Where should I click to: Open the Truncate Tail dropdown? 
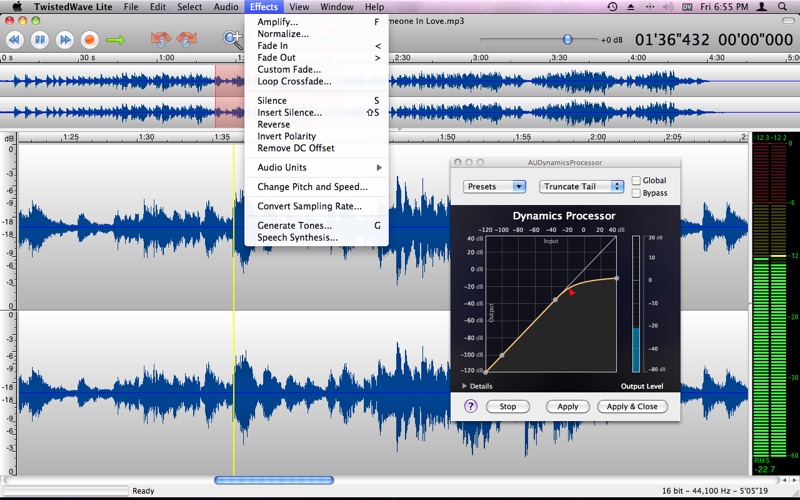pos(581,186)
